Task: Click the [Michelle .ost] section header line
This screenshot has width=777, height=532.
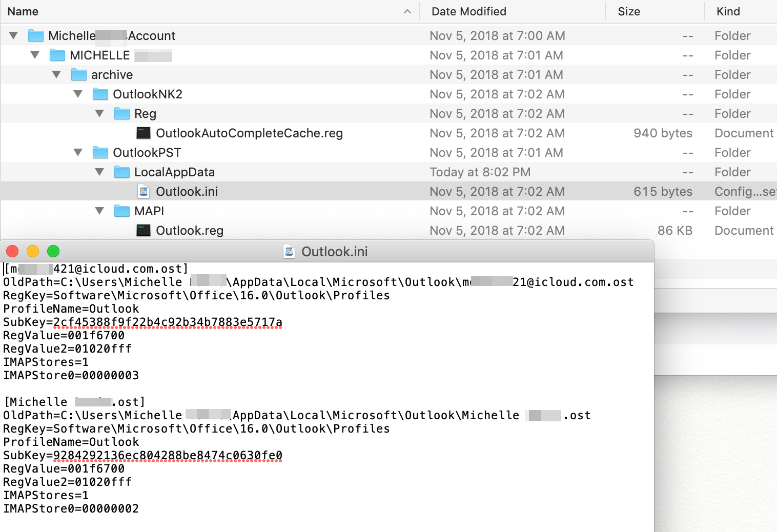Action: point(74,402)
